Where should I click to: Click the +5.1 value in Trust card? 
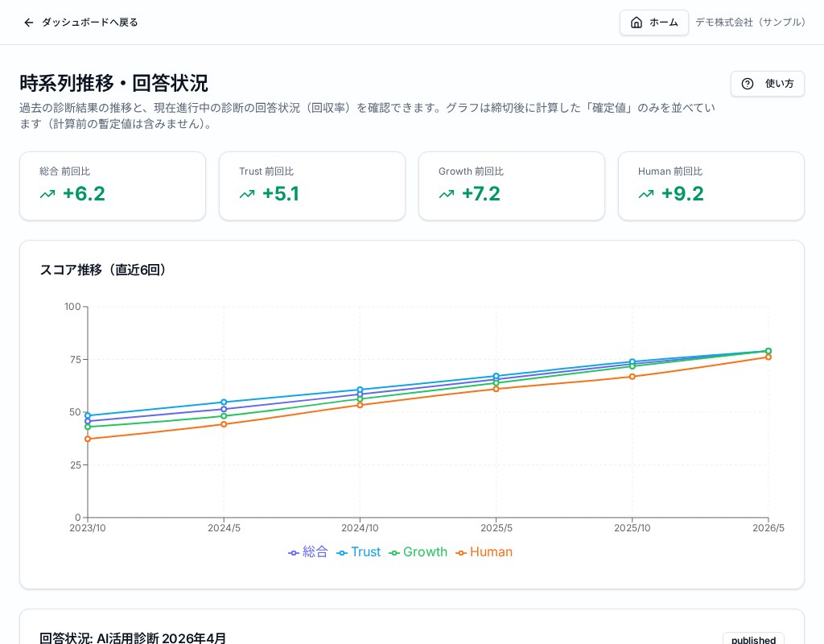point(281,194)
